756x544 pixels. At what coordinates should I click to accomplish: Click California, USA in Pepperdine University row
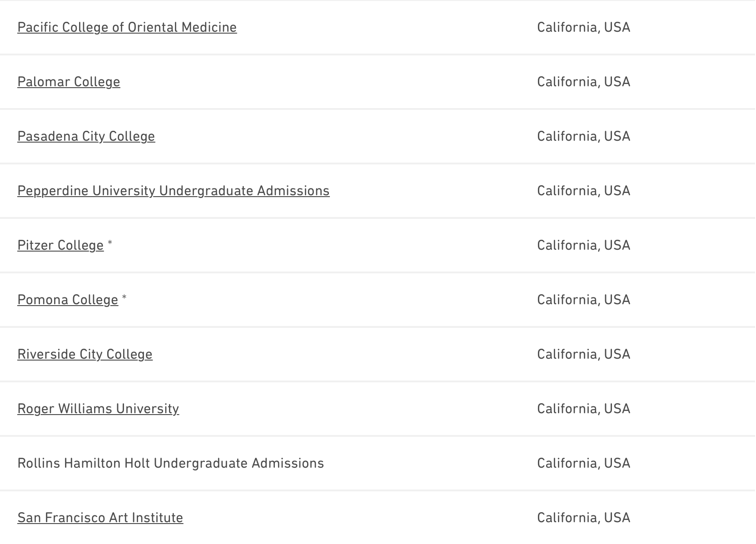point(583,191)
